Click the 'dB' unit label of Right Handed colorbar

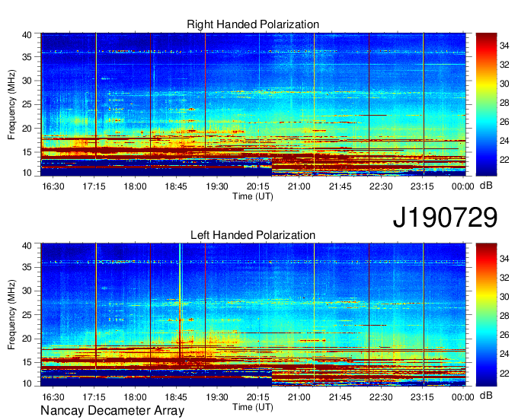[486, 186]
